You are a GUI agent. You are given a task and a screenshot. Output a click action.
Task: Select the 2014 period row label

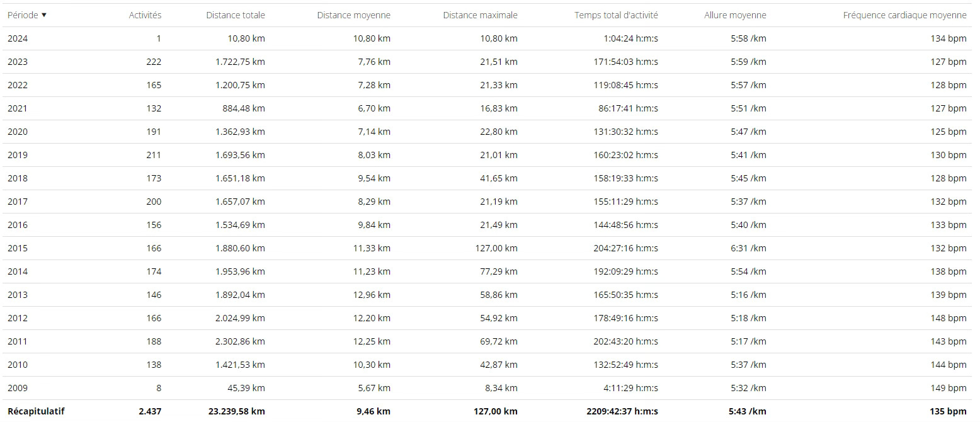[x=18, y=271]
